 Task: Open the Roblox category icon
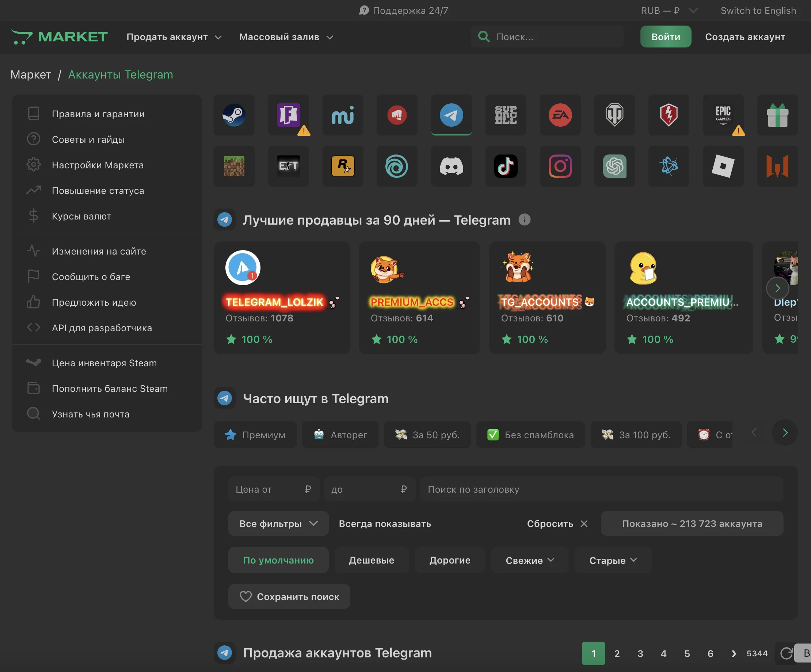[723, 167]
